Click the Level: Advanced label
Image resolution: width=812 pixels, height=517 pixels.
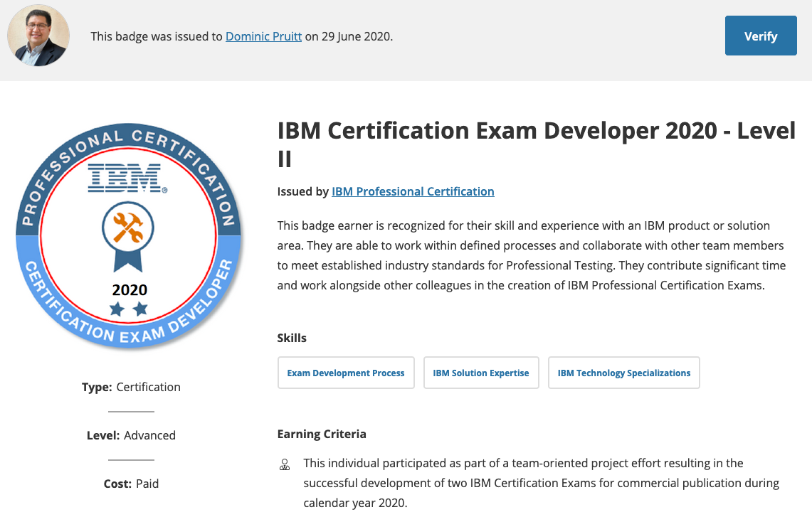[131, 435]
